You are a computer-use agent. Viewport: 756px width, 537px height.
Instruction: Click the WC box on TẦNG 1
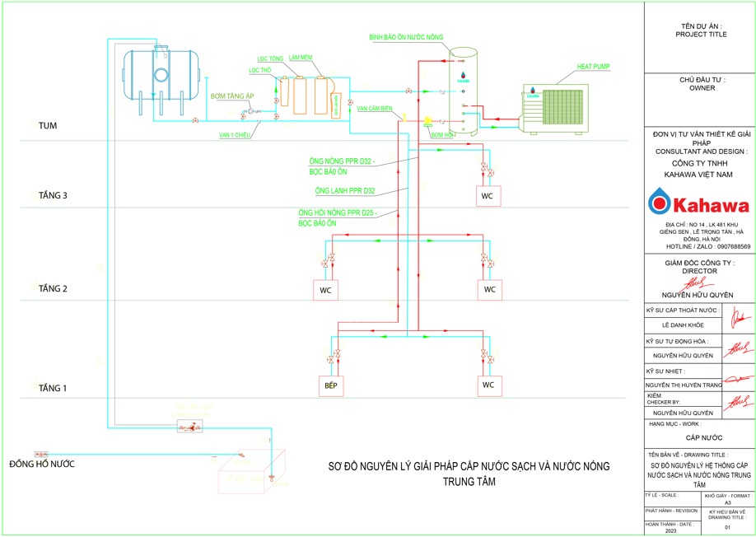488,385
